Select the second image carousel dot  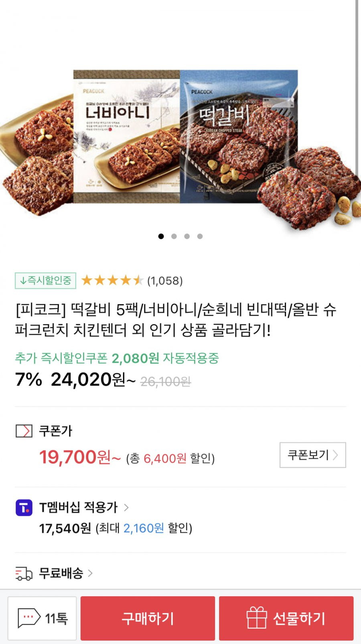174,236
